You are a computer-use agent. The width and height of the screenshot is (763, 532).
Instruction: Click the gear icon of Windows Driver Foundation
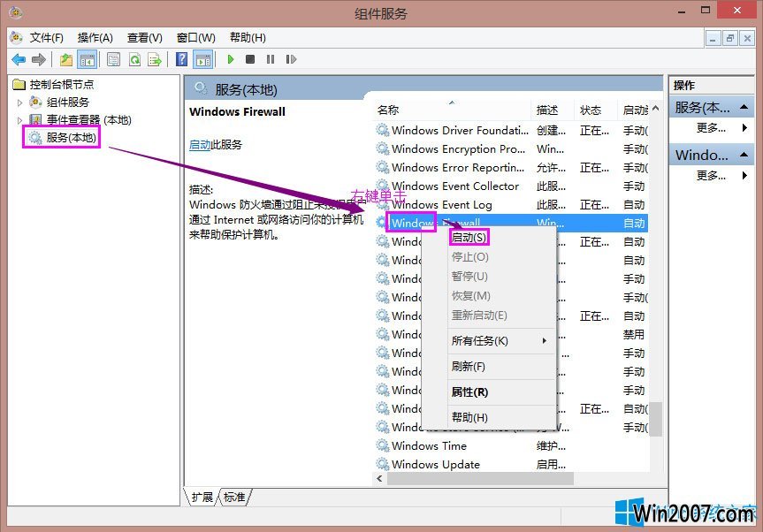point(383,130)
